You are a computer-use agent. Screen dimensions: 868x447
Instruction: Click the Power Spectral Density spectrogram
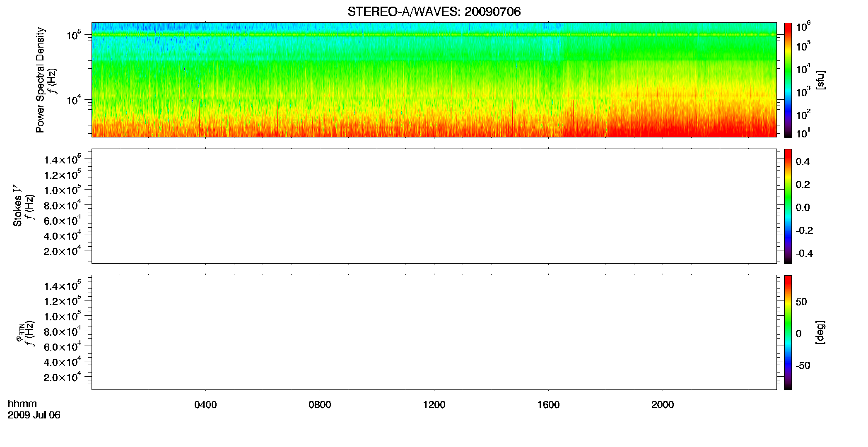point(434,79)
